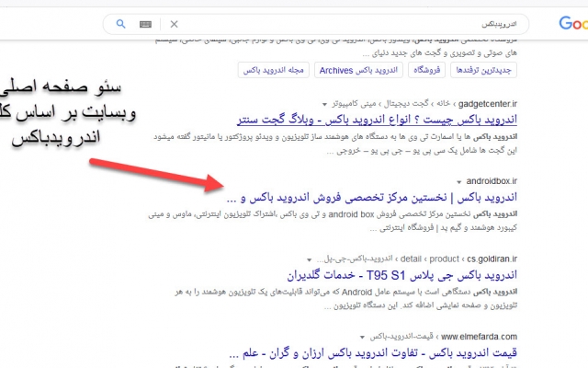This screenshot has height=368, width=588.
Task: Clear the search box with the X
Action: click(174, 25)
